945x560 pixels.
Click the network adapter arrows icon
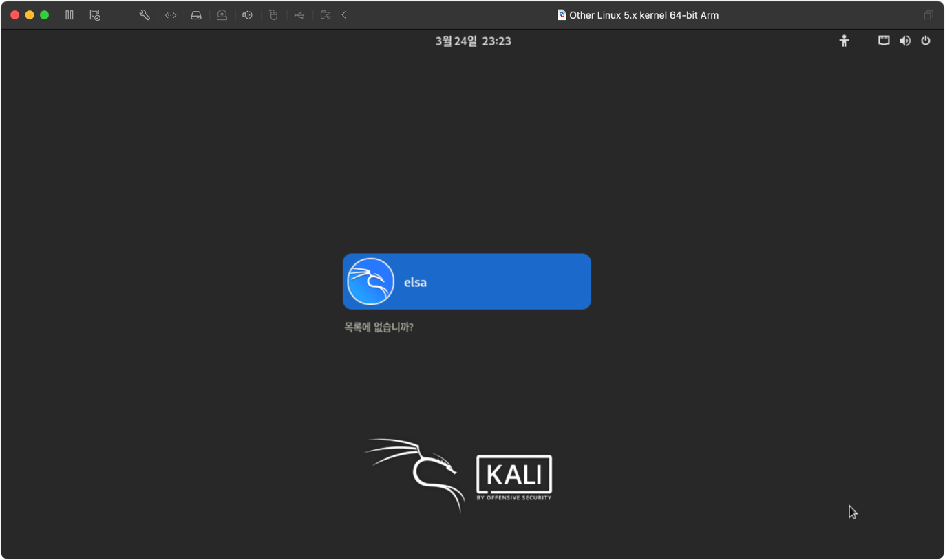[x=171, y=15]
